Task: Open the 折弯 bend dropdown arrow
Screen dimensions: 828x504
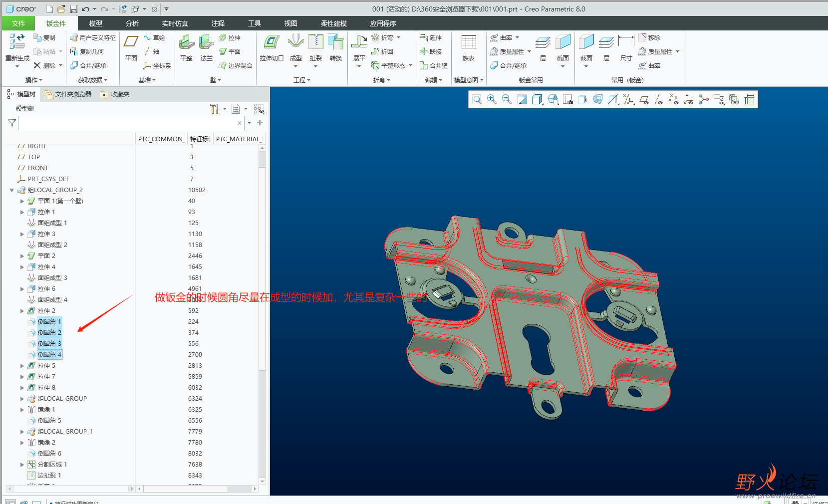Action: pyautogui.click(x=398, y=37)
